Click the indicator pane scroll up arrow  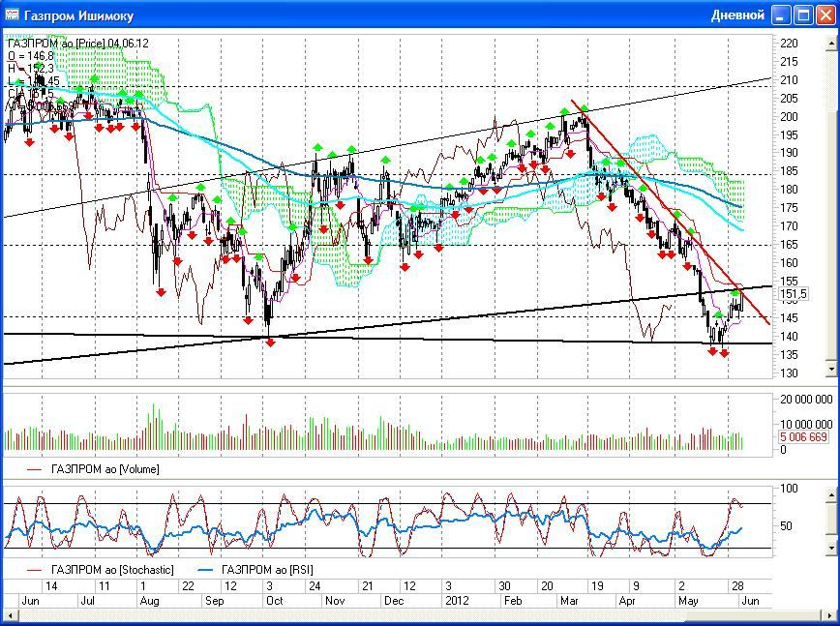coord(832,495)
